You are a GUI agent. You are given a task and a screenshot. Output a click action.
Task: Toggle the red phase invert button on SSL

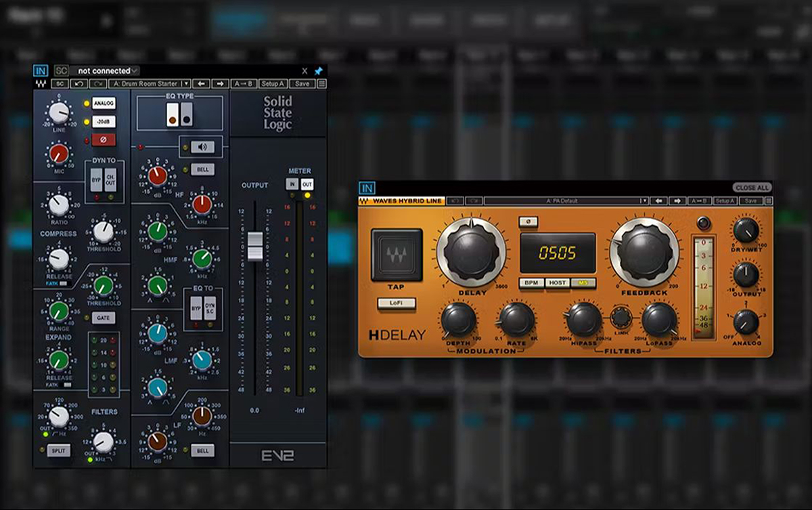(104, 140)
